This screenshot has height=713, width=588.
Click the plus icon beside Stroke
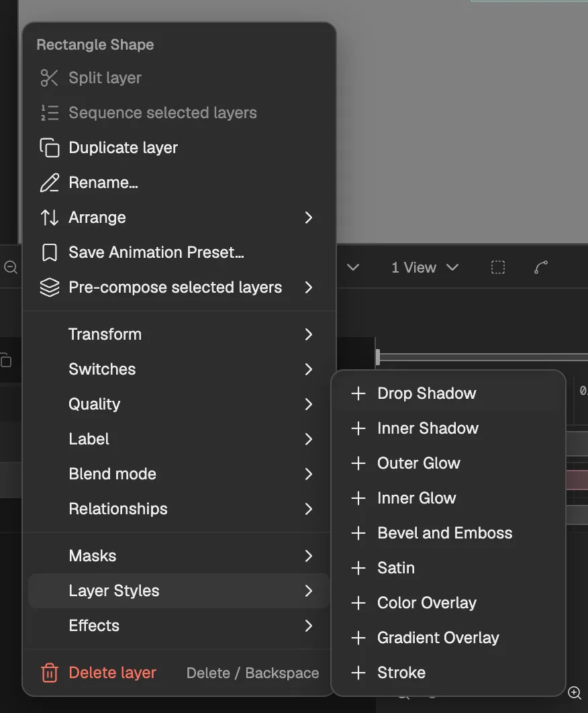358,673
